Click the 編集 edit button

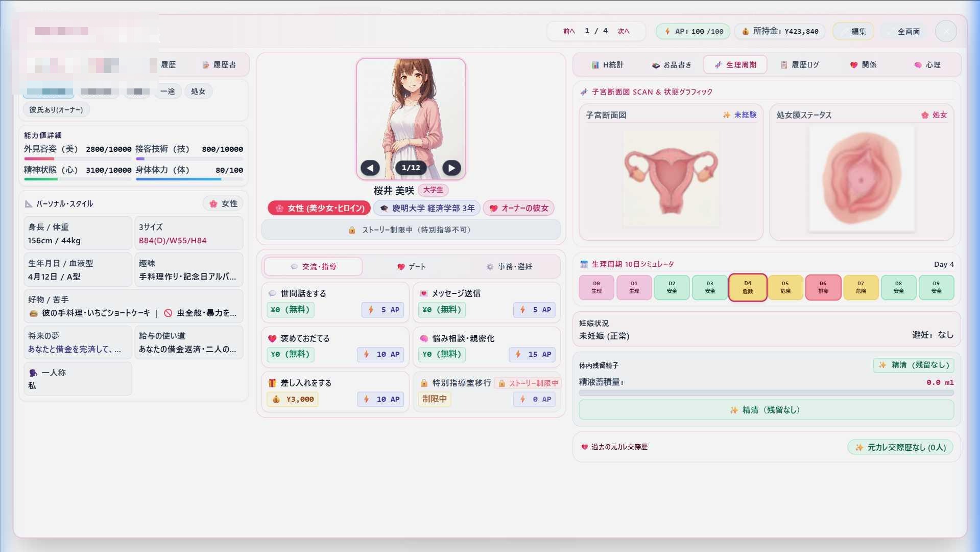point(853,31)
